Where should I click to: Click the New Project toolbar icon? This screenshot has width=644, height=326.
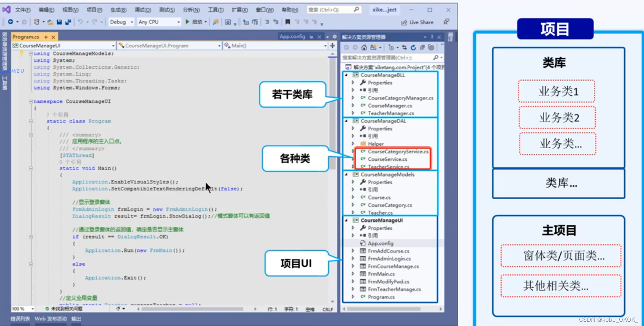click(x=37, y=22)
